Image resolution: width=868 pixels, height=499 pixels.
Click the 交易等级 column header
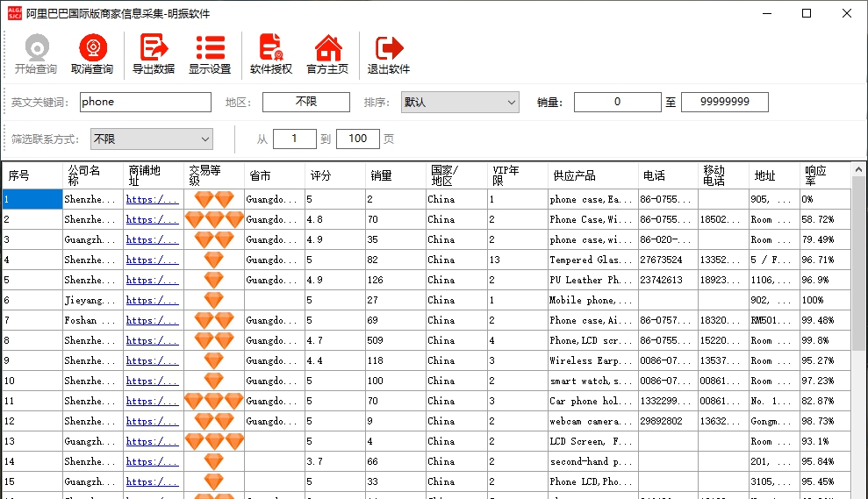coord(213,176)
